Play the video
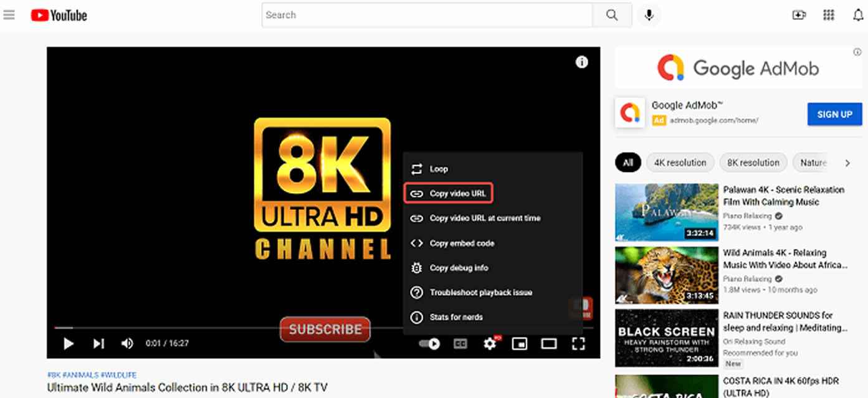 point(69,343)
